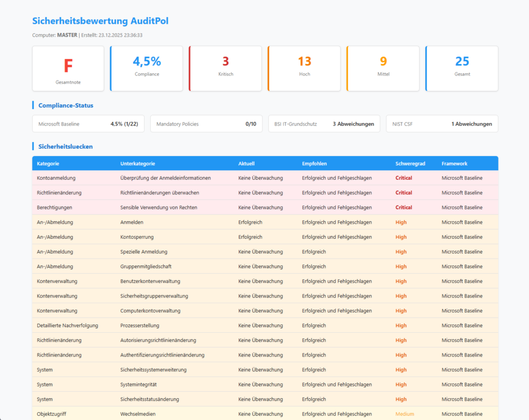
Task: Sort the table by Kategorie column
Action: (48, 163)
